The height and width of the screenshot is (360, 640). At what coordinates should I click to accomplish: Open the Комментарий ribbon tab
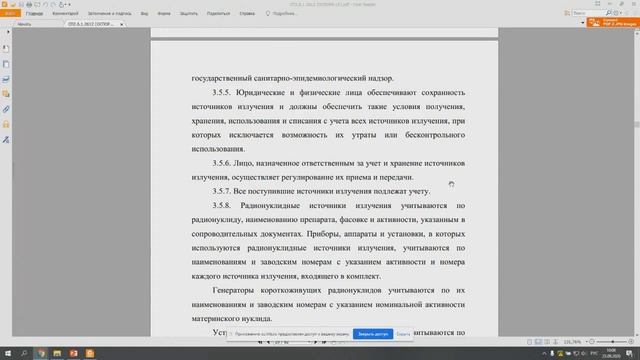click(65, 13)
